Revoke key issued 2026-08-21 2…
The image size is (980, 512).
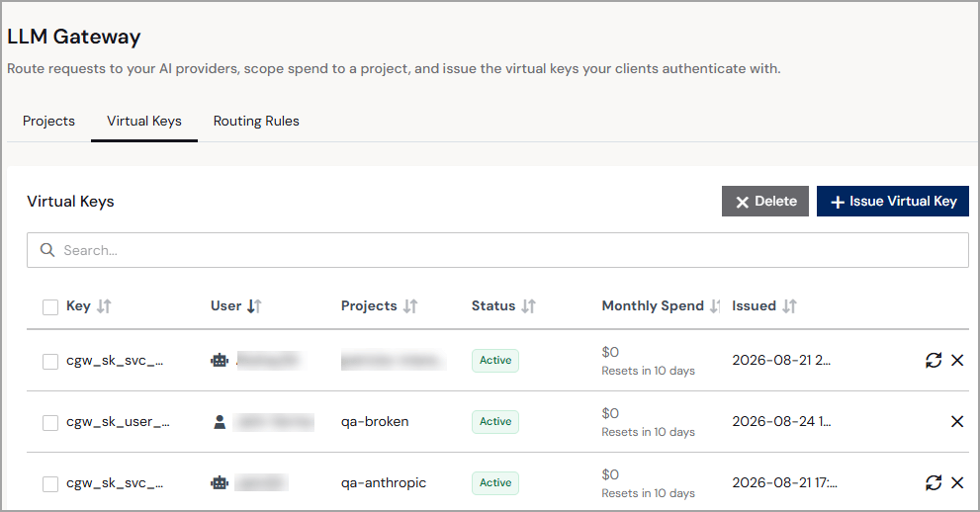957,360
